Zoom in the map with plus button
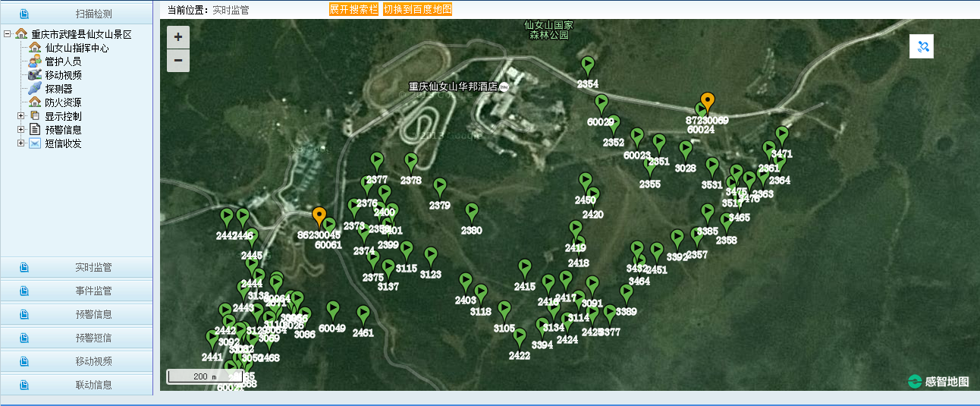 178,37
